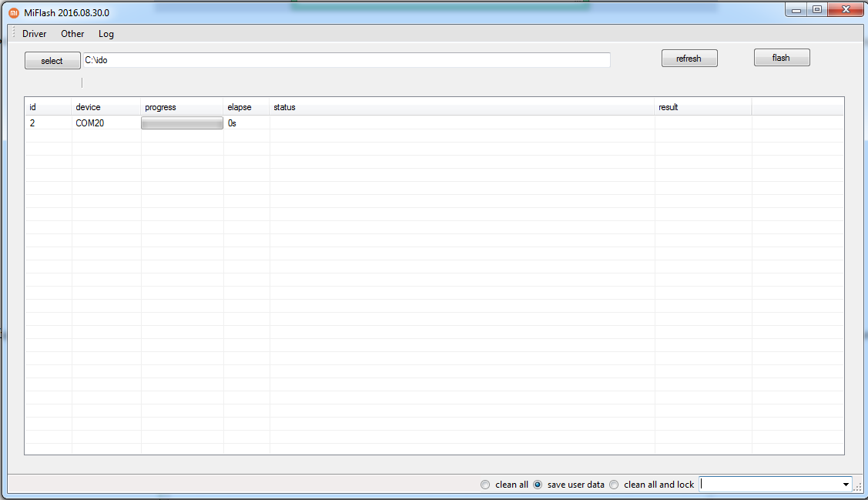The height and width of the screenshot is (500, 868).
Task: Expand the script combo box arrow
Action: (x=846, y=485)
